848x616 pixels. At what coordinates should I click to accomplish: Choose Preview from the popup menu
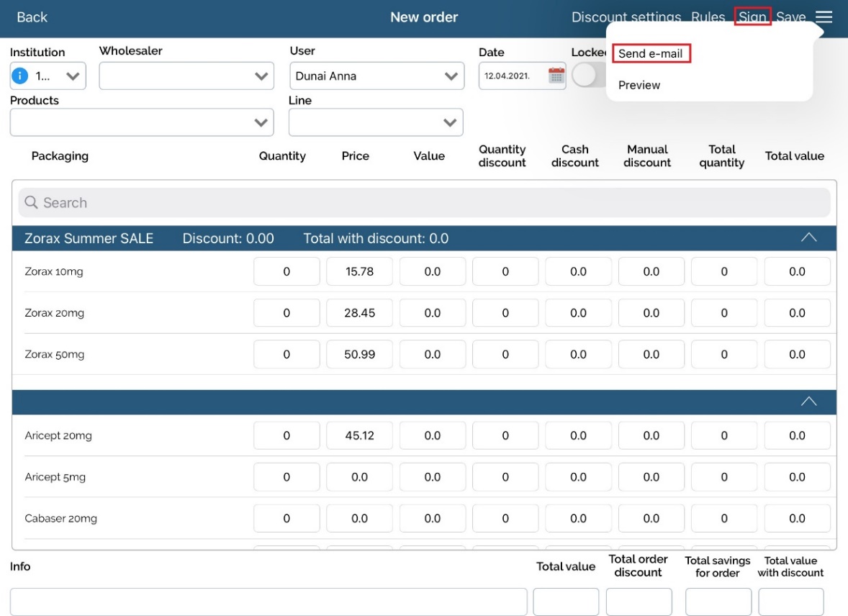point(639,85)
